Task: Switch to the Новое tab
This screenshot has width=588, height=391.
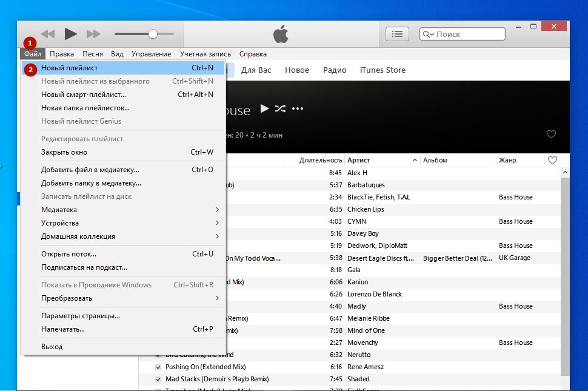Action: (297, 70)
